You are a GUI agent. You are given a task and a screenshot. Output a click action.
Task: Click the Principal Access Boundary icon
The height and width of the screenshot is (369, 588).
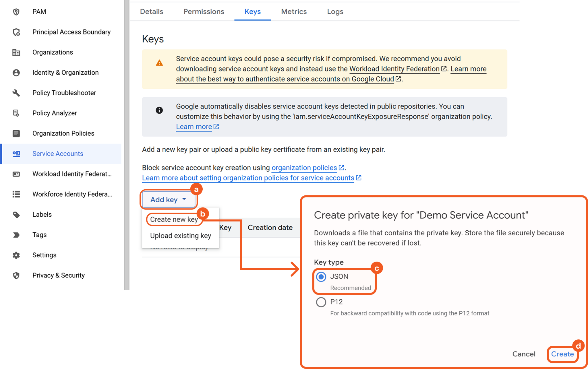coord(16,32)
